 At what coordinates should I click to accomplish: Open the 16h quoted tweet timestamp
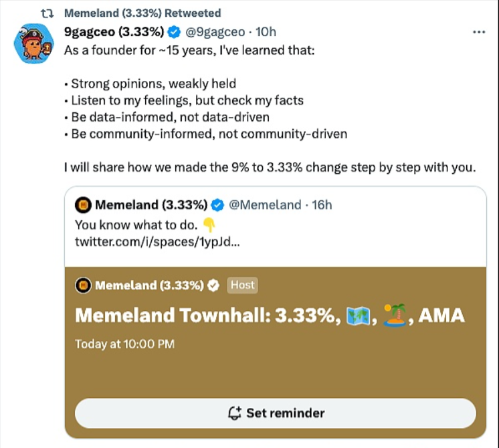tap(322, 205)
